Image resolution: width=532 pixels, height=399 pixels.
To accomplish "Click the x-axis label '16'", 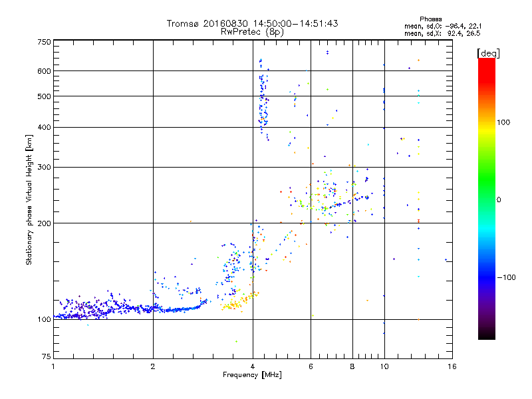I will pyautogui.click(x=452, y=366).
